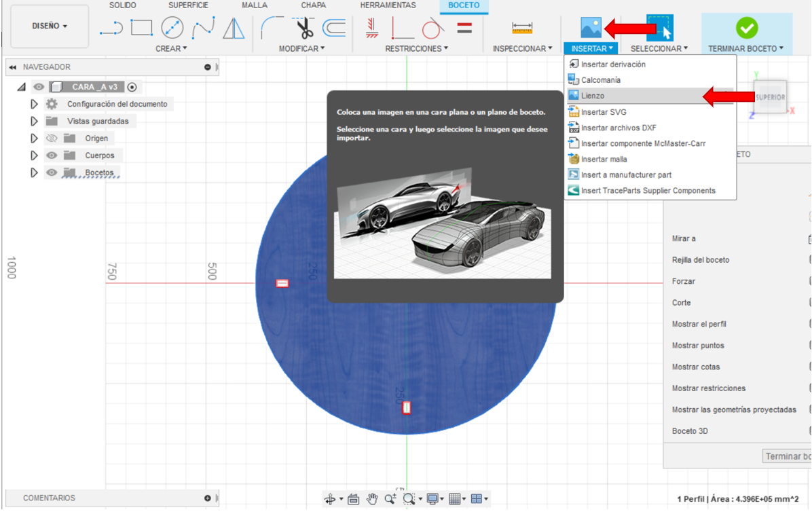Click the plus dot in COMENTARIOS bar
The height and width of the screenshot is (514, 812).
pos(208,498)
